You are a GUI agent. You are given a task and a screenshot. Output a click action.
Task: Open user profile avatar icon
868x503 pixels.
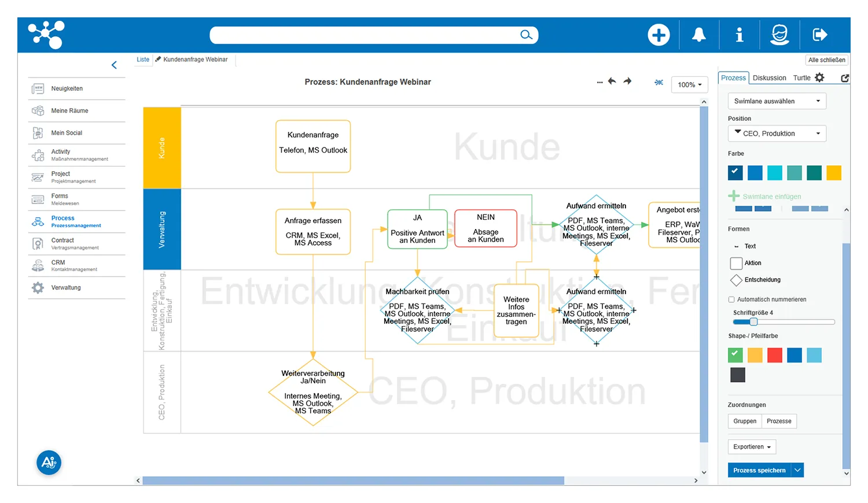pyautogui.click(x=779, y=35)
